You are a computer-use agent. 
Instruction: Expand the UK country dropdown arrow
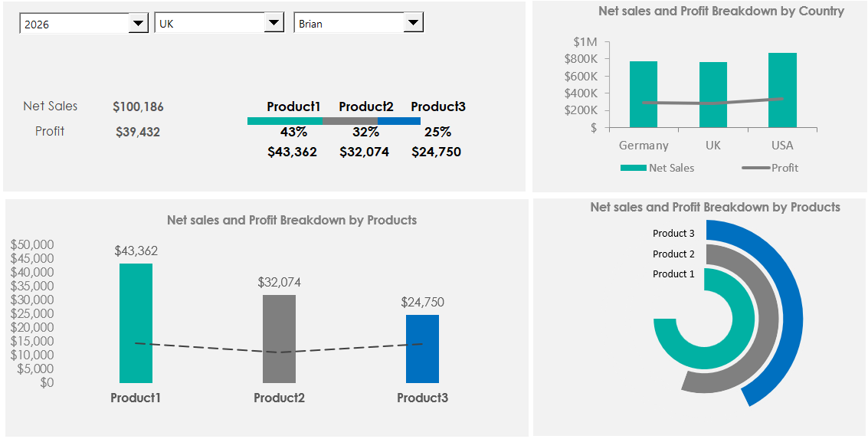click(x=274, y=24)
